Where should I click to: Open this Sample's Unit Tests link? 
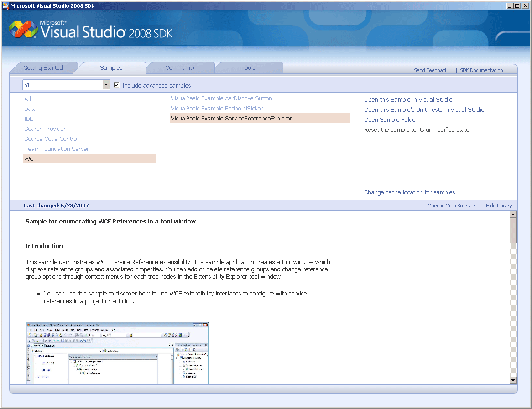tap(424, 109)
